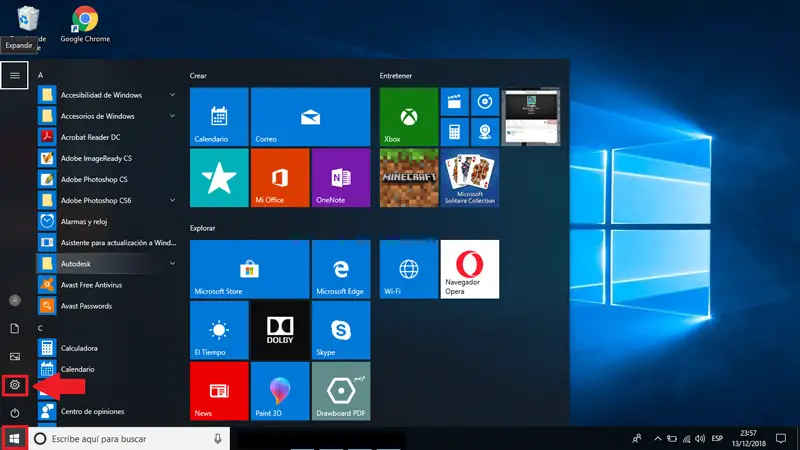Open Avast Passwords entry
This screenshot has width=800, height=450.
click(107, 306)
